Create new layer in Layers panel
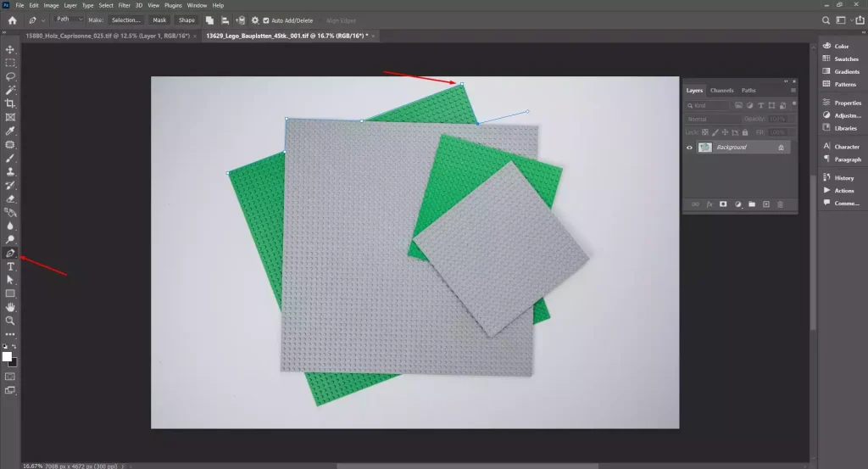The image size is (868, 469). (766, 204)
